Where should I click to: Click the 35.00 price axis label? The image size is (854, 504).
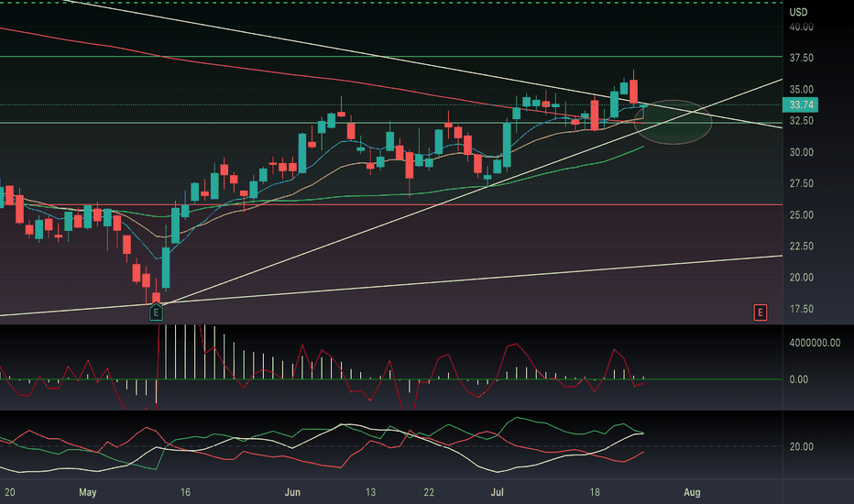(x=801, y=90)
